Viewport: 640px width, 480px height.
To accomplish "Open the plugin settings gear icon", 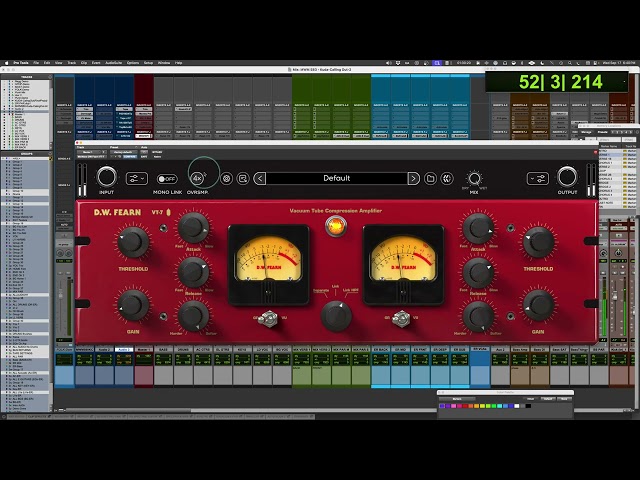I will point(227,178).
